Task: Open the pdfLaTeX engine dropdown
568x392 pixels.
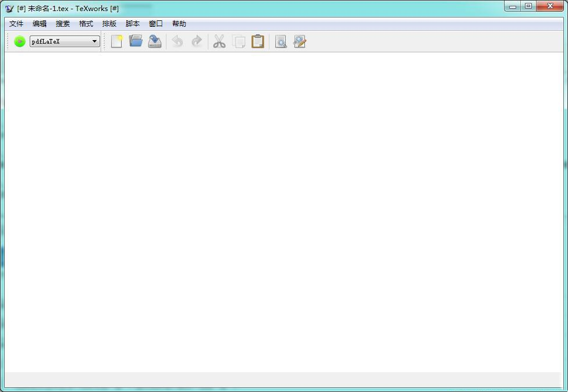Action: tap(94, 41)
